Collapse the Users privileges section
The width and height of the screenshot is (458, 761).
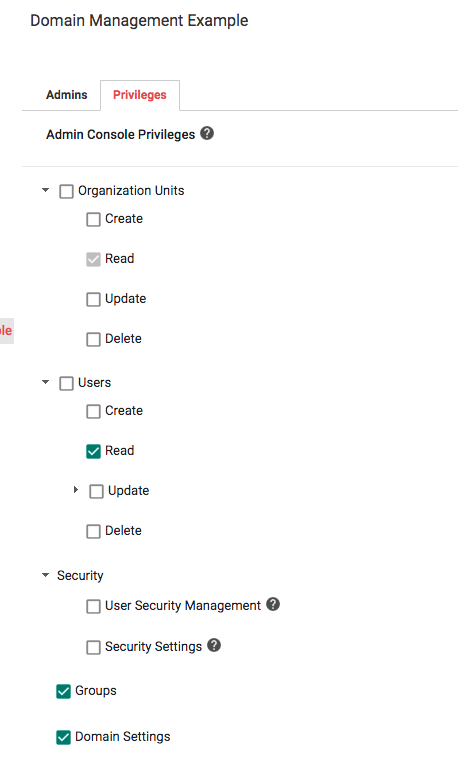[x=46, y=382]
